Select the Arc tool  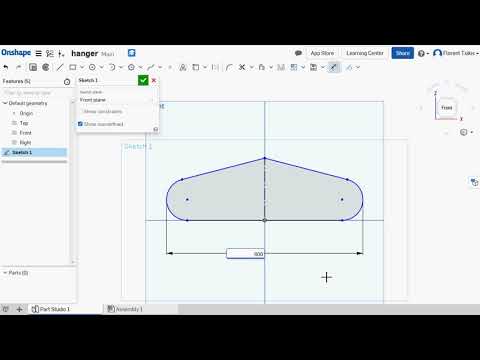click(x=112, y=67)
